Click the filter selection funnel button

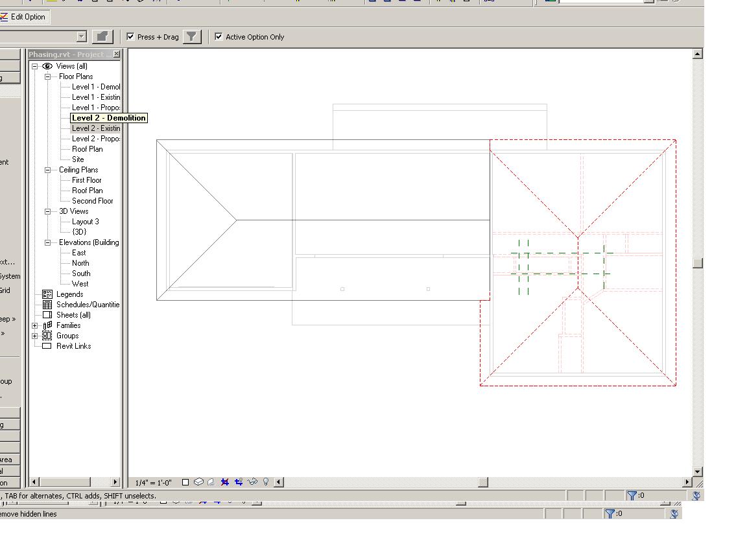pyautogui.click(x=192, y=37)
